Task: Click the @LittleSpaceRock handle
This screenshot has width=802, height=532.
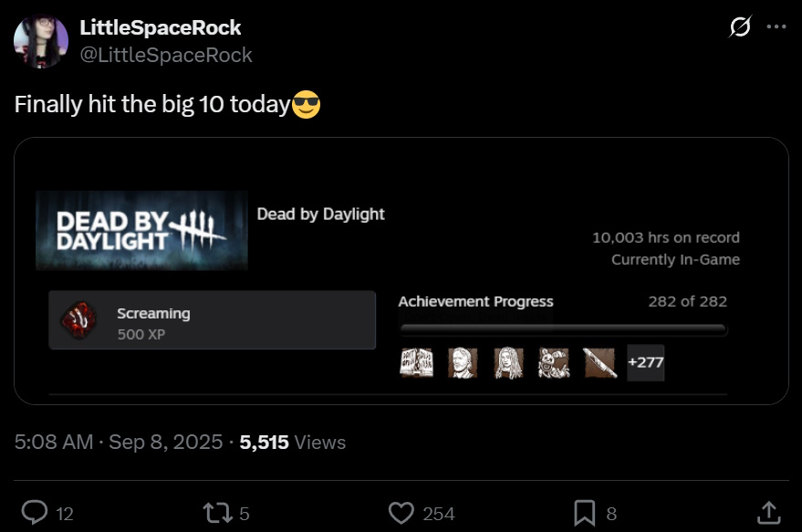Action: [166, 55]
